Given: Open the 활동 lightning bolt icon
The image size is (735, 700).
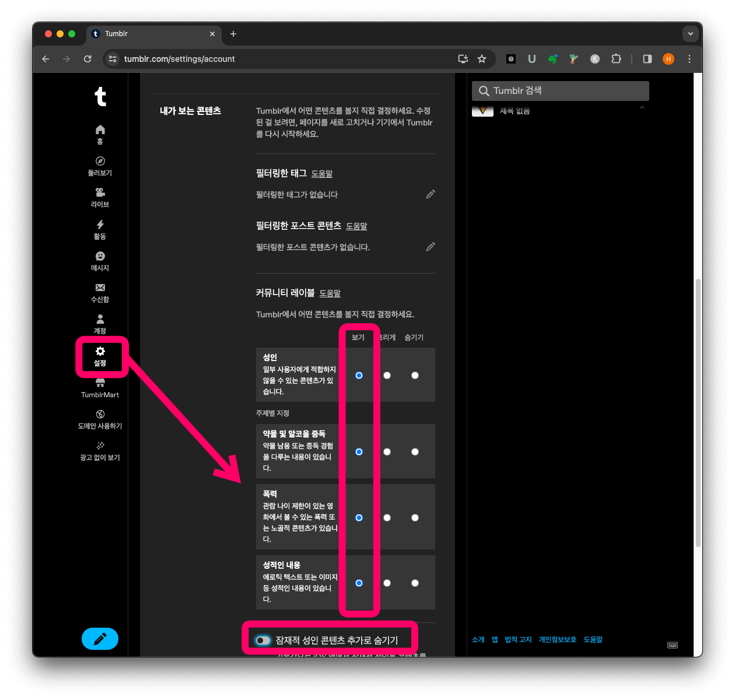Looking at the screenshot, I should [x=100, y=225].
